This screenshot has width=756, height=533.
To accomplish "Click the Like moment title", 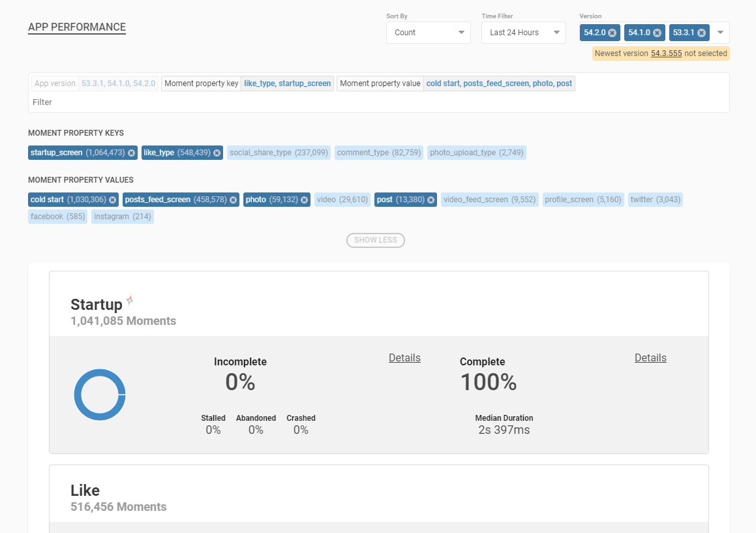I will coord(85,491).
